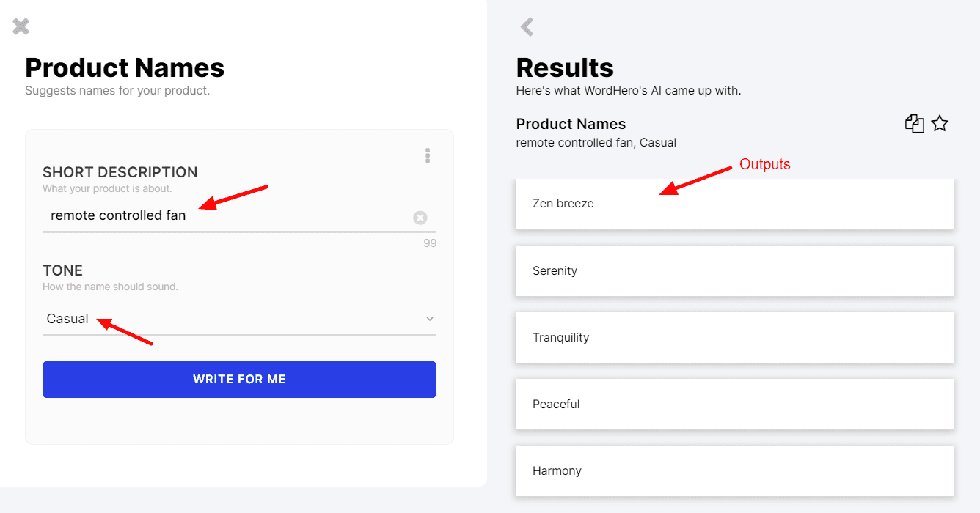Go back using the left chevron
The image size is (980, 513).
click(x=527, y=27)
